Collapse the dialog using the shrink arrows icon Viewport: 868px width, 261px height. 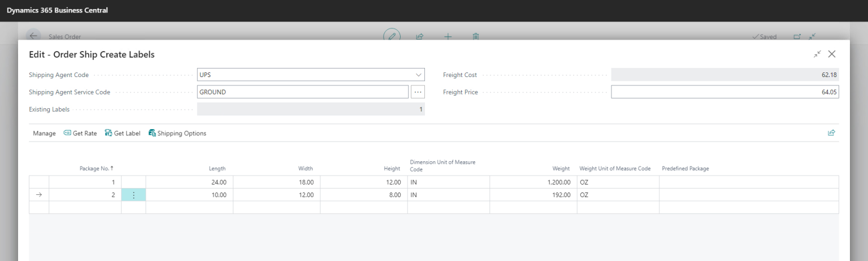817,54
